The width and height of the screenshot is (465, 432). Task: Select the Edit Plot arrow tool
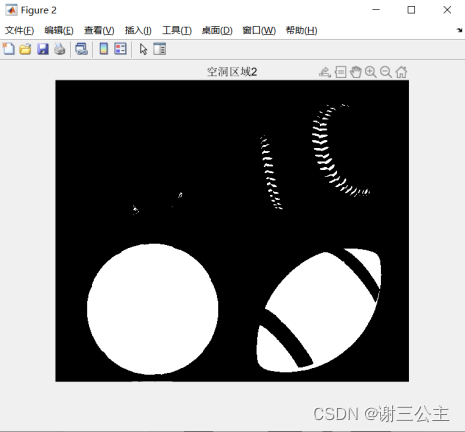143,49
